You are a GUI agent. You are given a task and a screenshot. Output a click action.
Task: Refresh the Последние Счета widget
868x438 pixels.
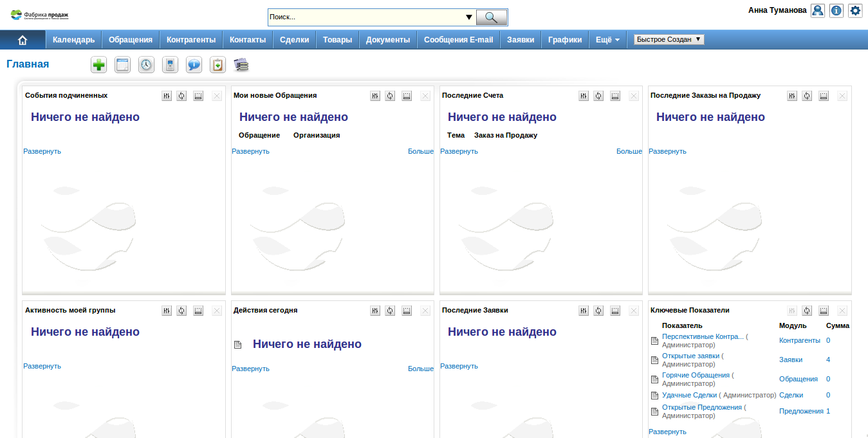(x=598, y=96)
